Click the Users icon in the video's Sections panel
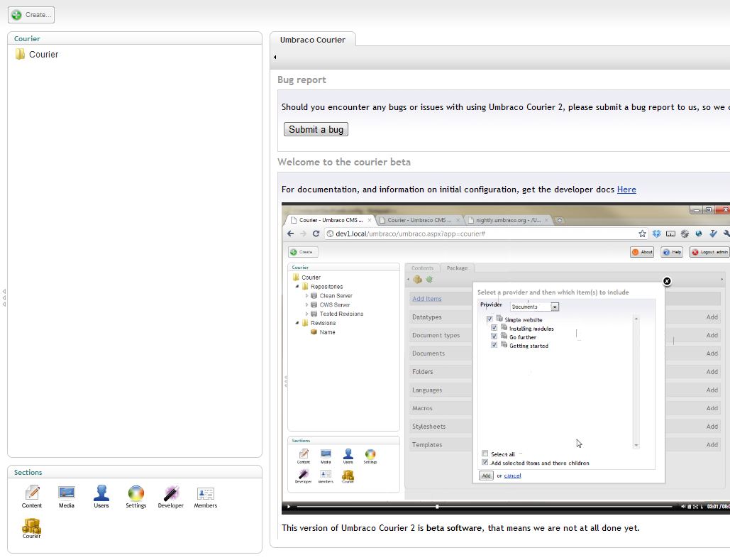730x560 pixels. click(x=348, y=455)
